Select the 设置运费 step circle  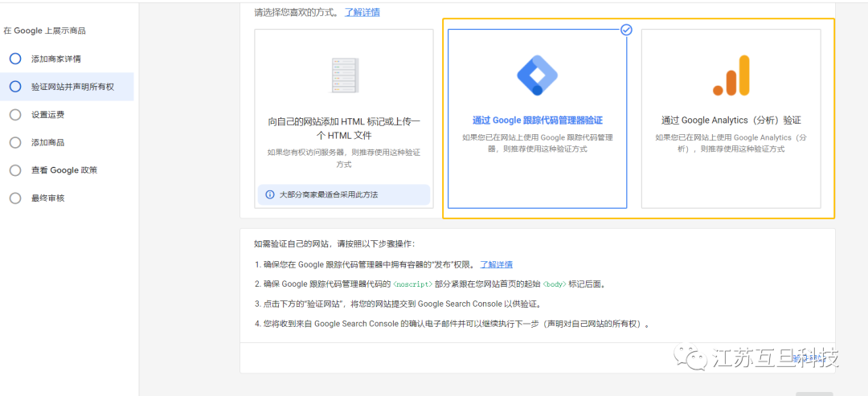coord(15,115)
